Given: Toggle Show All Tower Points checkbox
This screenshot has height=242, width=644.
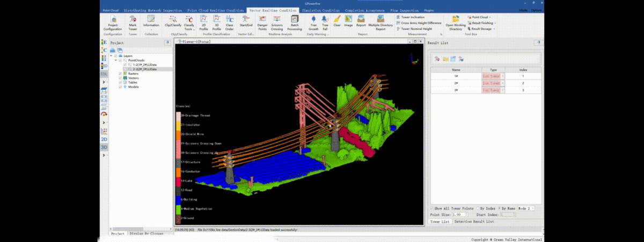Looking at the screenshot, I should click(x=432, y=208).
